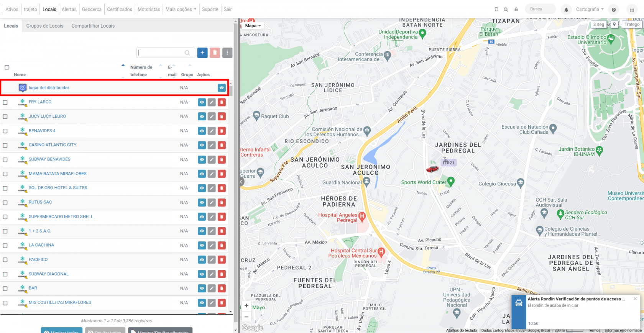Click the red car marker on map

(432, 169)
